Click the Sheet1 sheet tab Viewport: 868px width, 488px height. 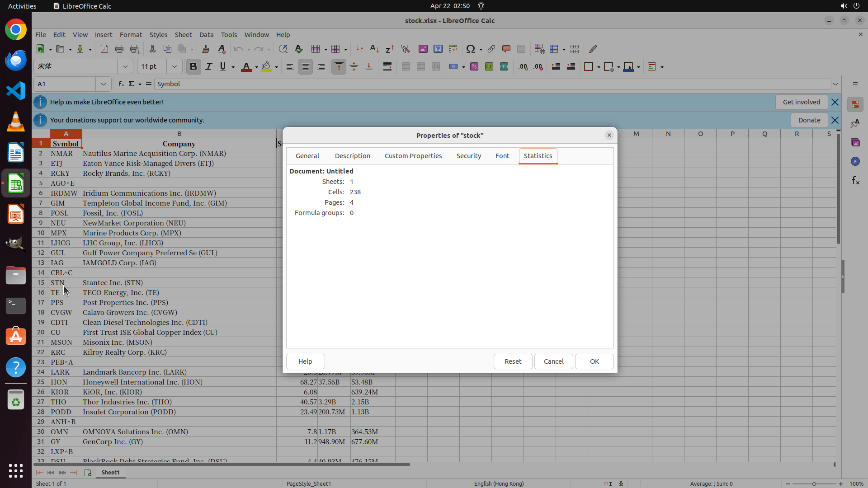[x=110, y=472]
